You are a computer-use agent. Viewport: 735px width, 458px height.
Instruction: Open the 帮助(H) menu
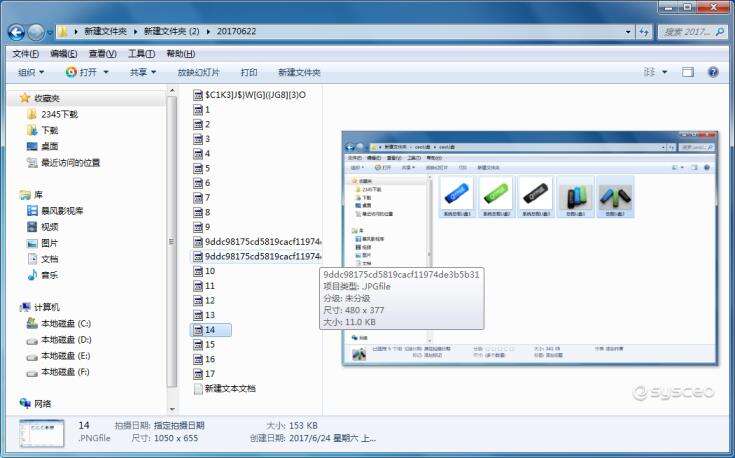coord(181,54)
